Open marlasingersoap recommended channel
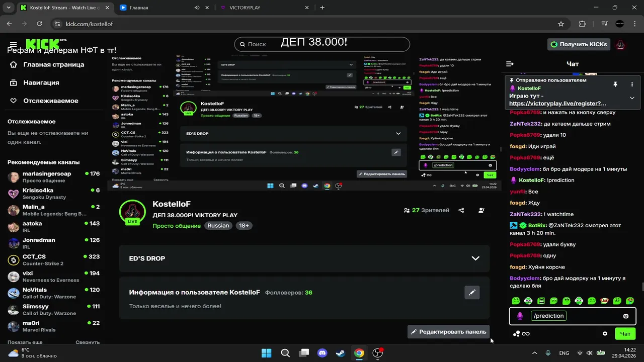Viewport: 644px width, 362px height. 54,177
